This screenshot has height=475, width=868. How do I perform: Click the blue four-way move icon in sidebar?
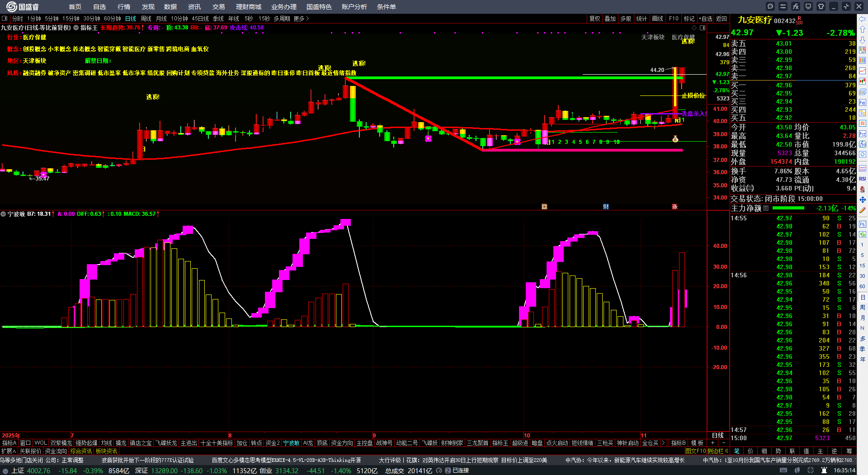point(863,199)
